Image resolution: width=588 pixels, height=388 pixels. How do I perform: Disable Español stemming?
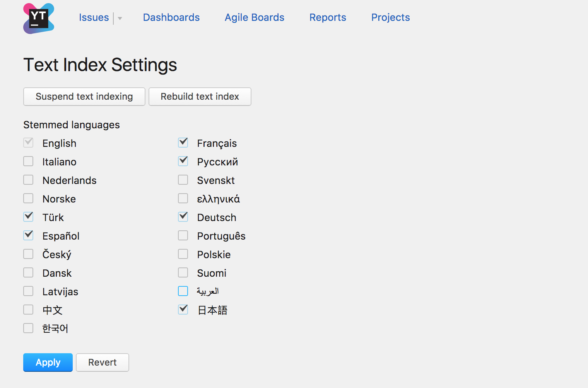click(x=28, y=235)
